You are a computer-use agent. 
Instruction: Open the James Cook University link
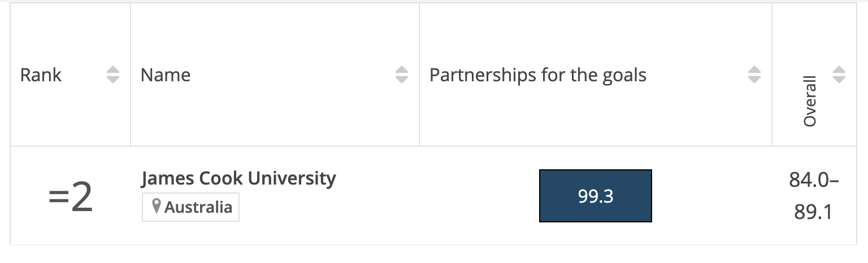(x=238, y=178)
